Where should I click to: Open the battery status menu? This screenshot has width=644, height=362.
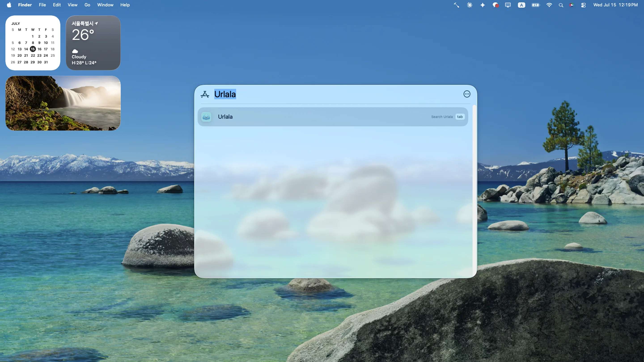536,5
